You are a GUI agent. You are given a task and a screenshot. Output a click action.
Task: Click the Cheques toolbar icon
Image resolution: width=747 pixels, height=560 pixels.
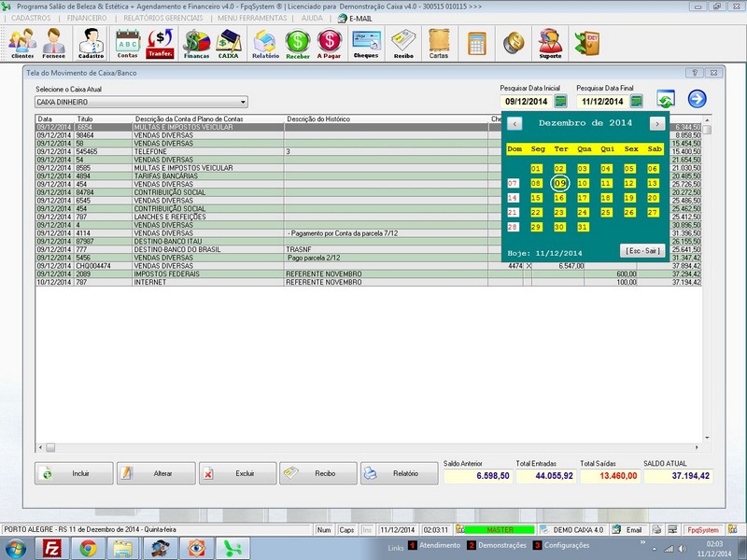pyautogui.click(x=366, y=43)
